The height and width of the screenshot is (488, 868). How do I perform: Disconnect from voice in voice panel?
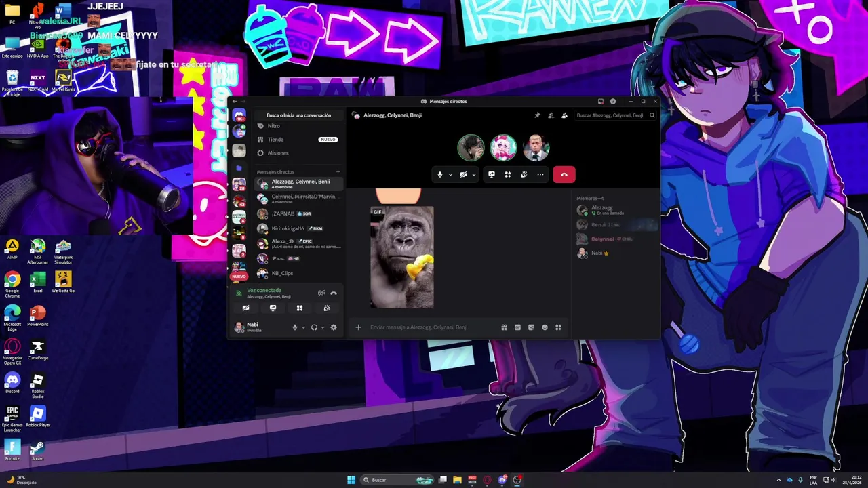coord(333,293)
